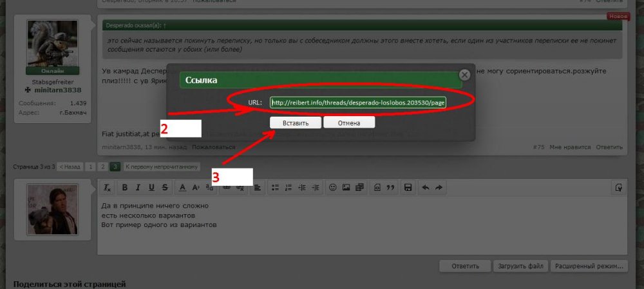The image size is (644, 289).
Task: Click the Insert Image icon
Action: (x=346, y=188)
